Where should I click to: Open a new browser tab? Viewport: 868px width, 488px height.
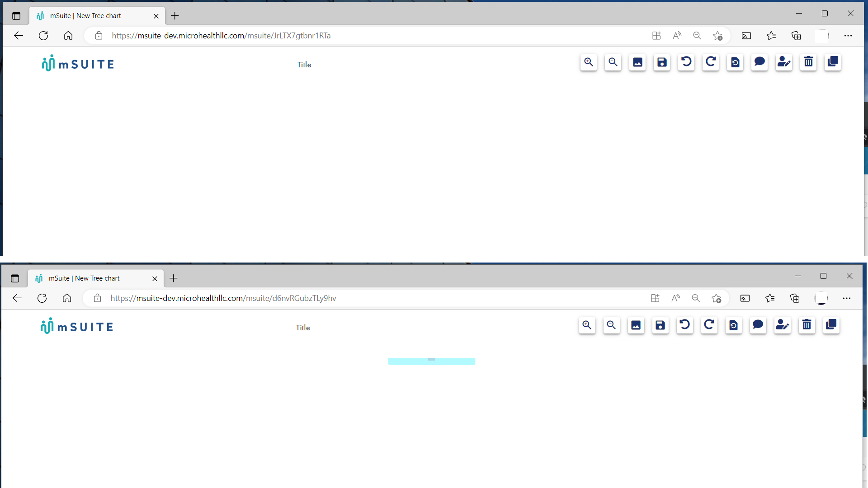pyautogui.click(x=175, y=16)
